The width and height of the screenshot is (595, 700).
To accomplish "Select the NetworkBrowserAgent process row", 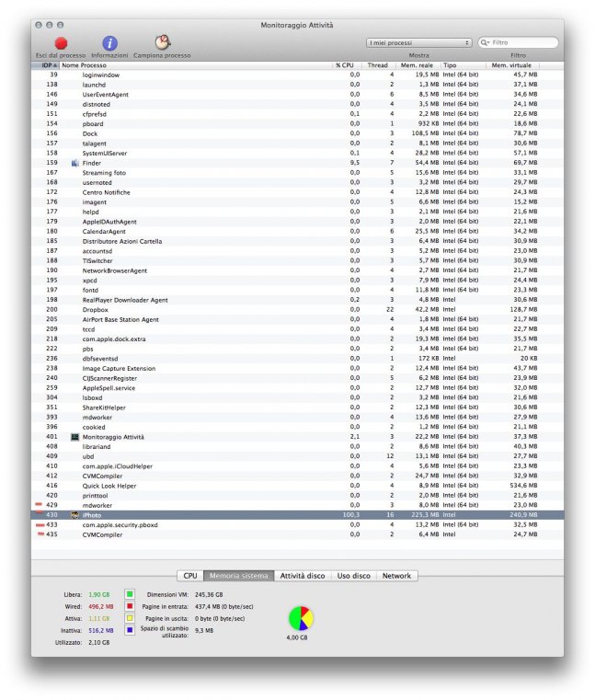I will point(297,270).
